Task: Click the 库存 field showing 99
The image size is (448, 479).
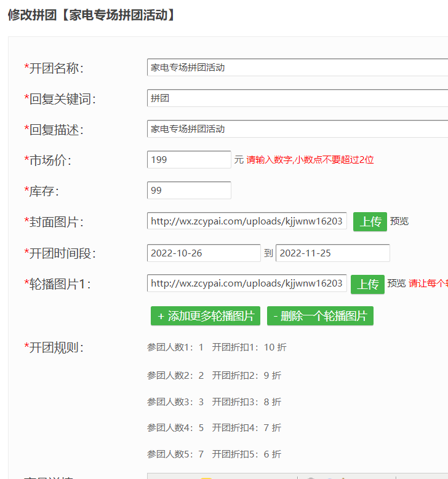Action: (x=189, y=191)
